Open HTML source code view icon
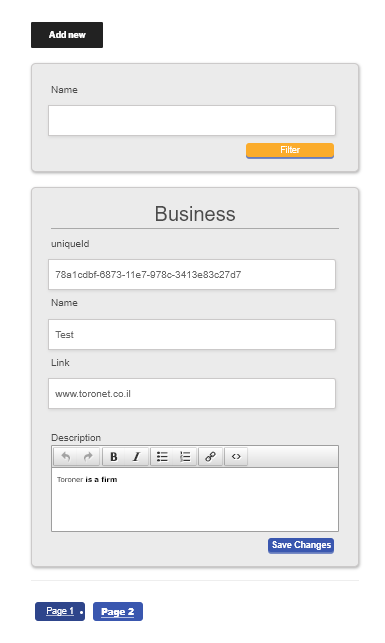Viewport: 385px width, 643px height. [236, 456]
